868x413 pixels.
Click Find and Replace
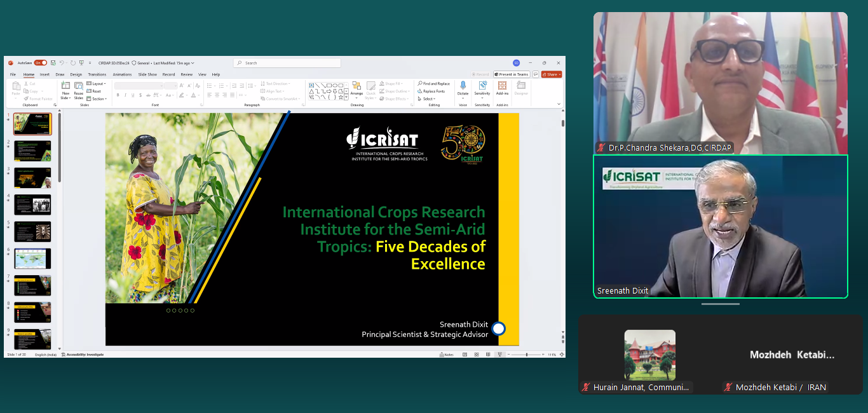434,84
